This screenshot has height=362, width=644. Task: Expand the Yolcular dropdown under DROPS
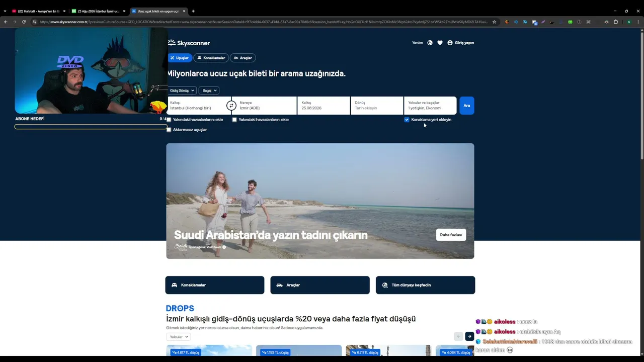[178, 337]
